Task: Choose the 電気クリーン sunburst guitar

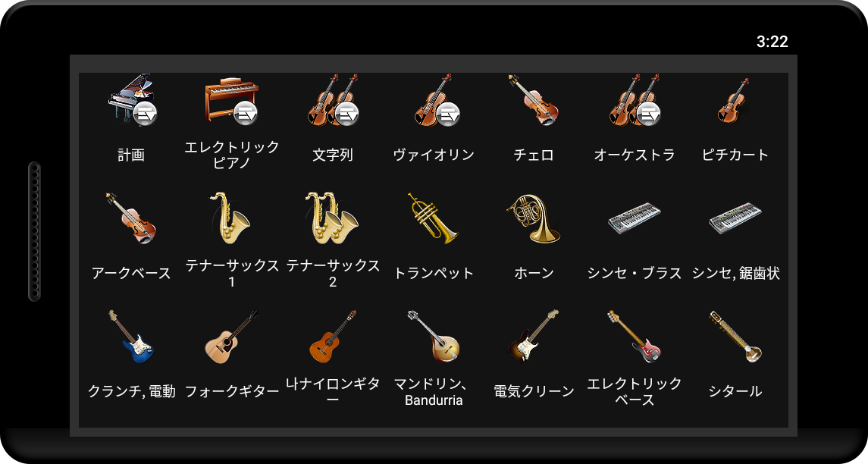Action: pyautogui.click(x=534, y=337)
